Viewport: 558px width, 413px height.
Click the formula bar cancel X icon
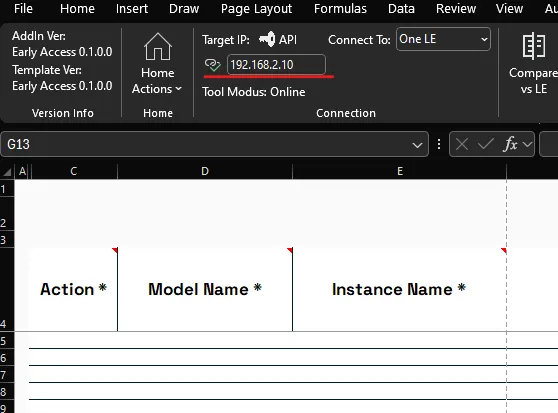[462, 144]
